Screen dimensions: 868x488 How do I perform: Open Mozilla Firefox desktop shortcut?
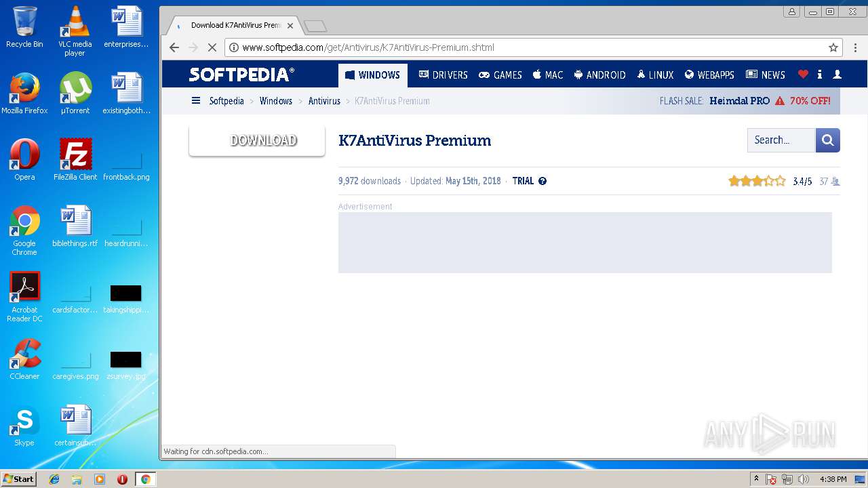click(24, 94)
